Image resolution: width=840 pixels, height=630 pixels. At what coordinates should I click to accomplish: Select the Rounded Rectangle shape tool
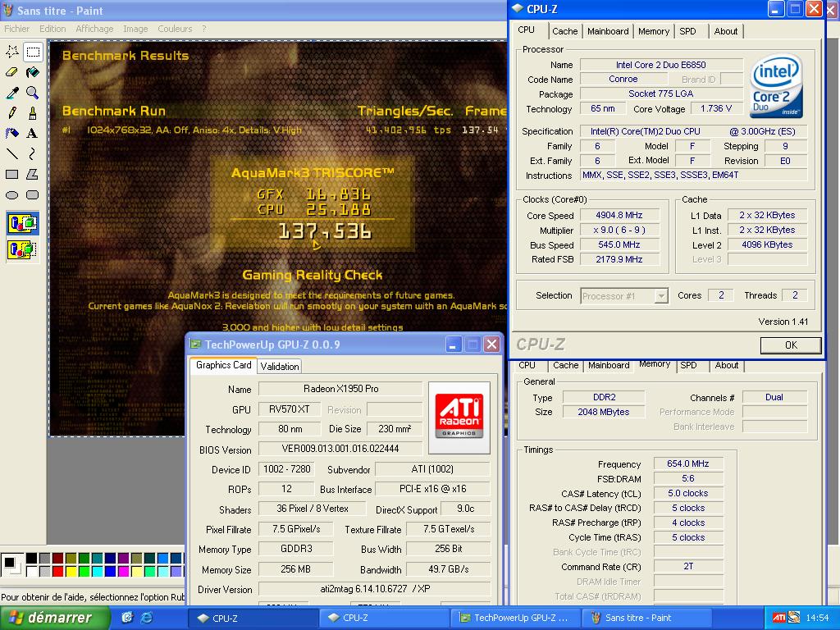33,195
